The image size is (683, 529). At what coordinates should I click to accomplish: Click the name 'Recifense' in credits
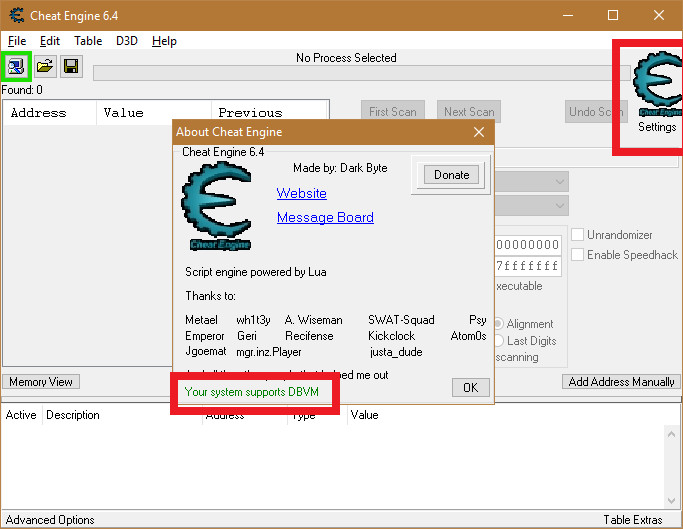point(309,336)
